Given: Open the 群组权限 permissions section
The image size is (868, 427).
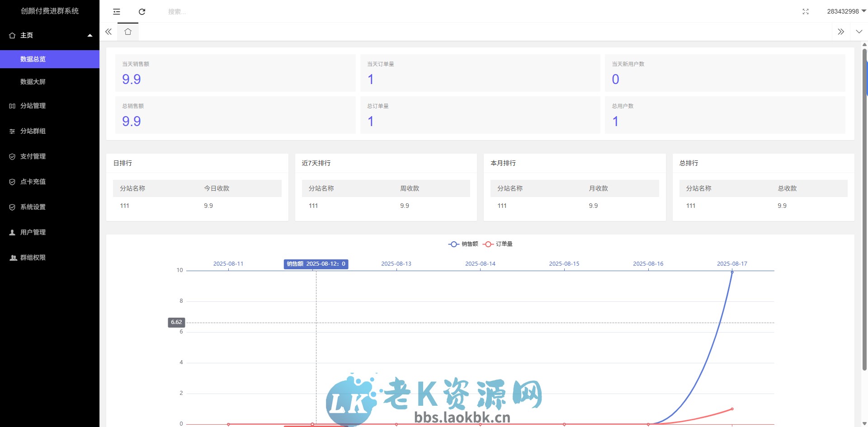Looking at the screenshot, I should (32, 258).
